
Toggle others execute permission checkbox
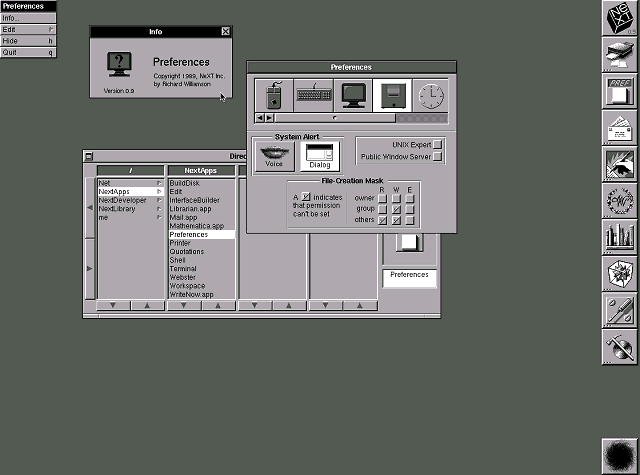tap(410, 220)
